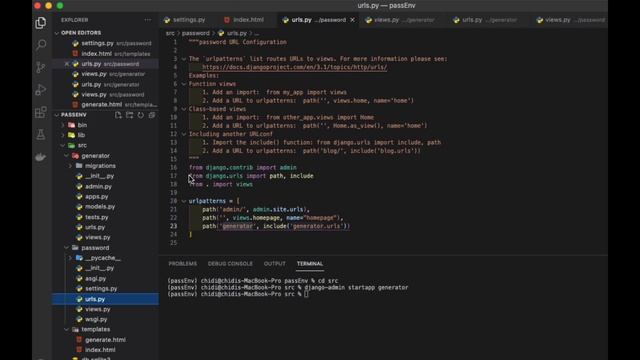The width and height of the screenshot is (640, 360).
Task: Fold the docstring at line 3
Action: [184, 59]
